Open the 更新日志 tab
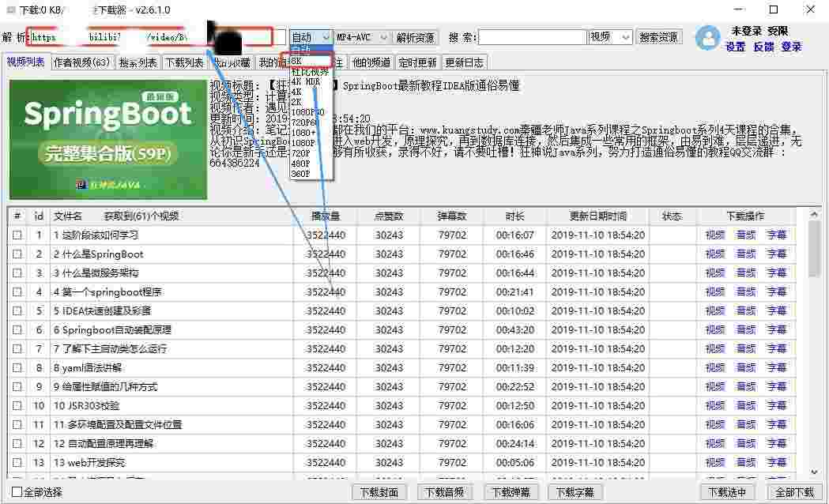829x504 pixels. pyautogui.click(x=465, y=62)
